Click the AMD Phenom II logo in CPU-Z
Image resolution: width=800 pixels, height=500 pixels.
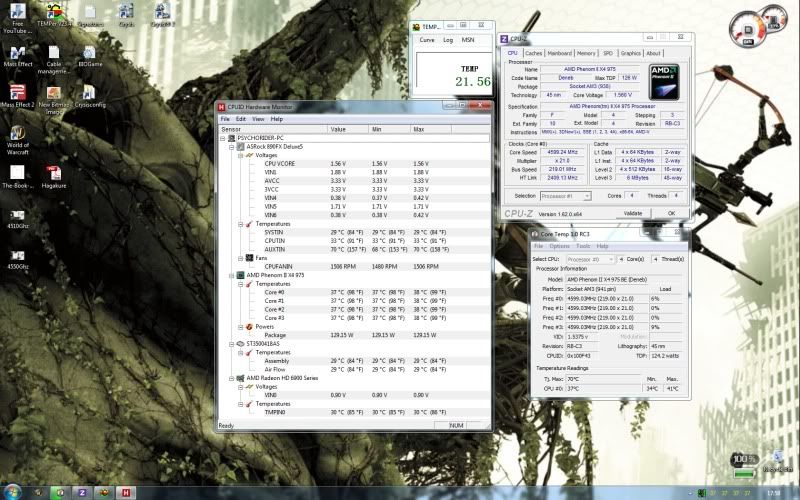(x=664, y=82)
